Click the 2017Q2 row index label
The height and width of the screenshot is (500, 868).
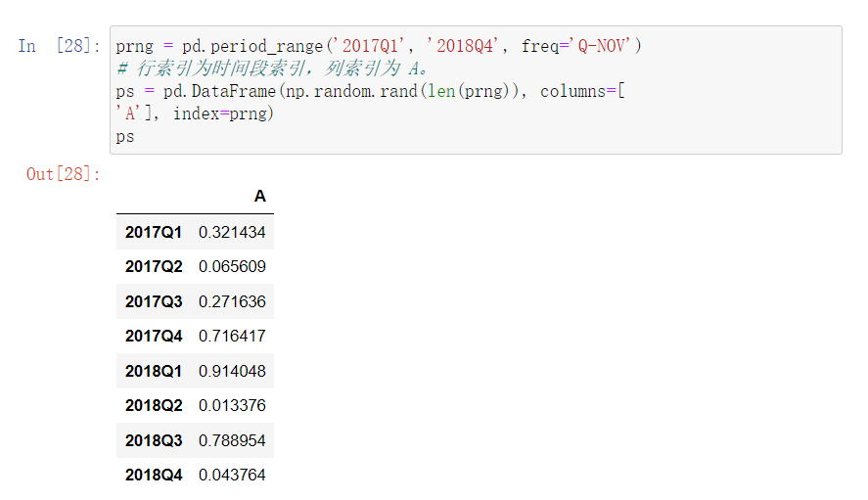[154, 266]
